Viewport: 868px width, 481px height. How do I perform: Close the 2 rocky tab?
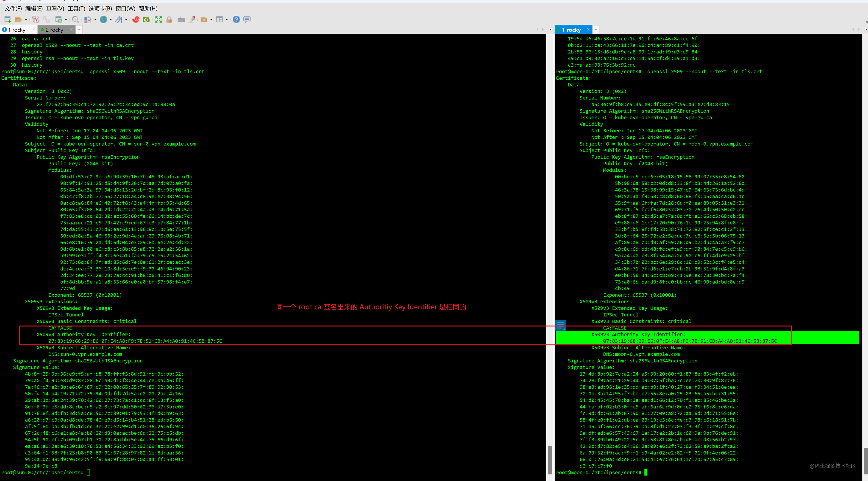[x=71, y=30]
